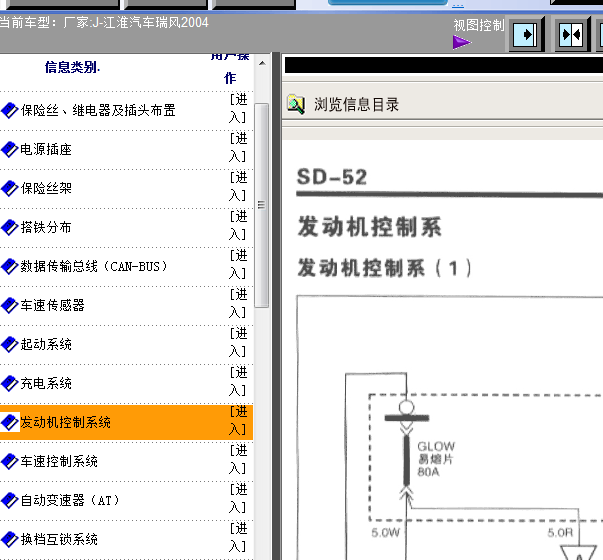
Task: Enter the 保险丝架 section via [进入]
Action: point(238,187)
